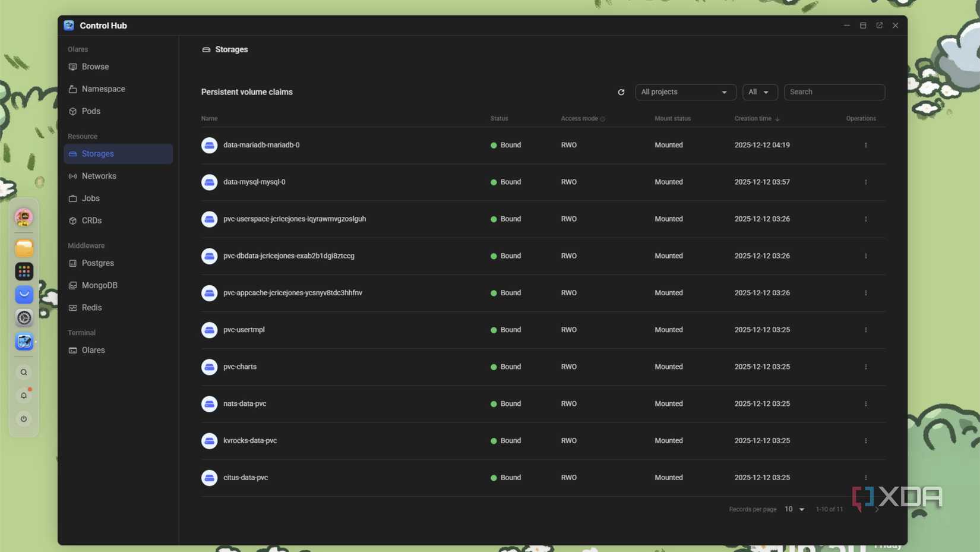Screen dimensions: 980x552
Task: Click the power icon in the dock
Action: [24, 419]
